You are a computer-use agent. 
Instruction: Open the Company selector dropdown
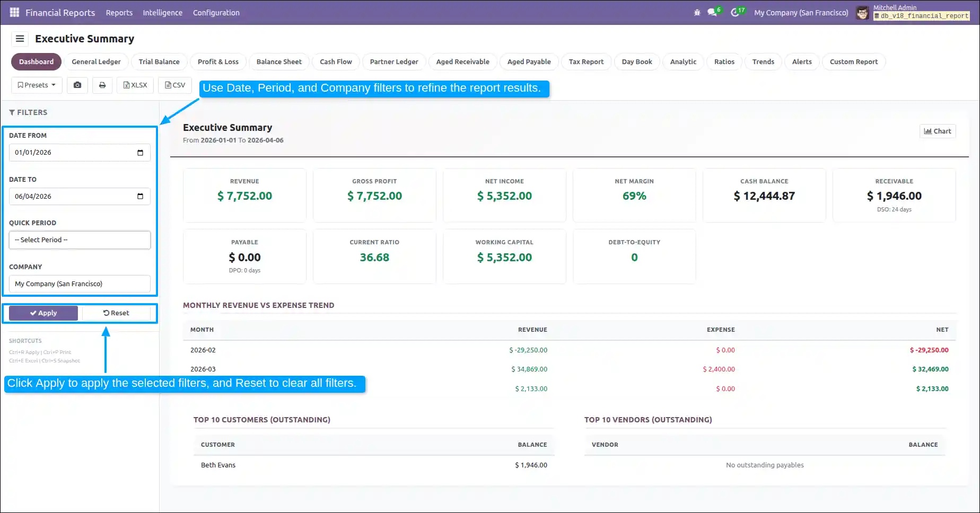point(80,284)
